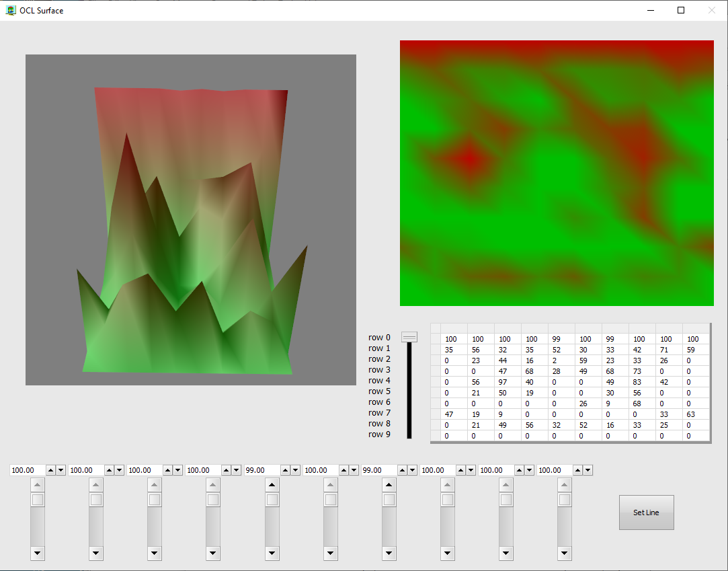Image resolution: width=728 pixels, height=571 pixels.
Task: Click the dark red hotspot on the left of the 2D heat map
Action: coord(469,159)
